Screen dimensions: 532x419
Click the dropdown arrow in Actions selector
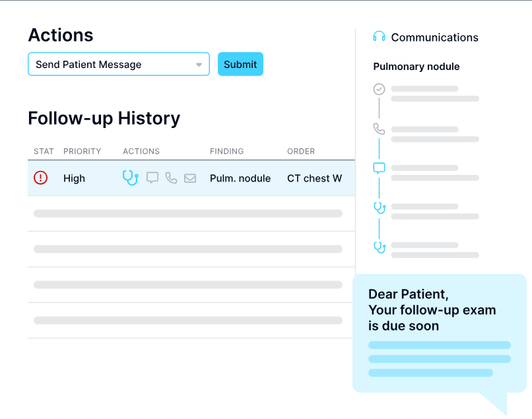[x=199, y=65]
